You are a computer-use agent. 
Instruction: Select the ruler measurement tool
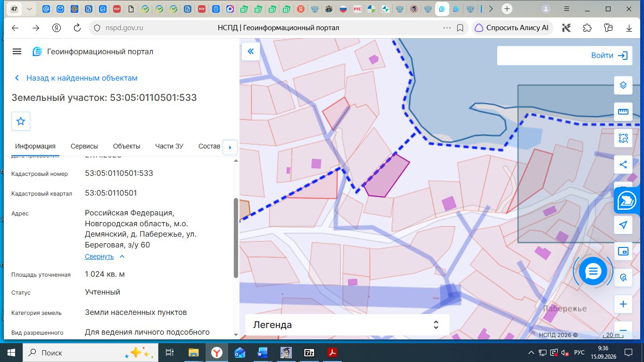pyautogui.click(x=623, y=112)
